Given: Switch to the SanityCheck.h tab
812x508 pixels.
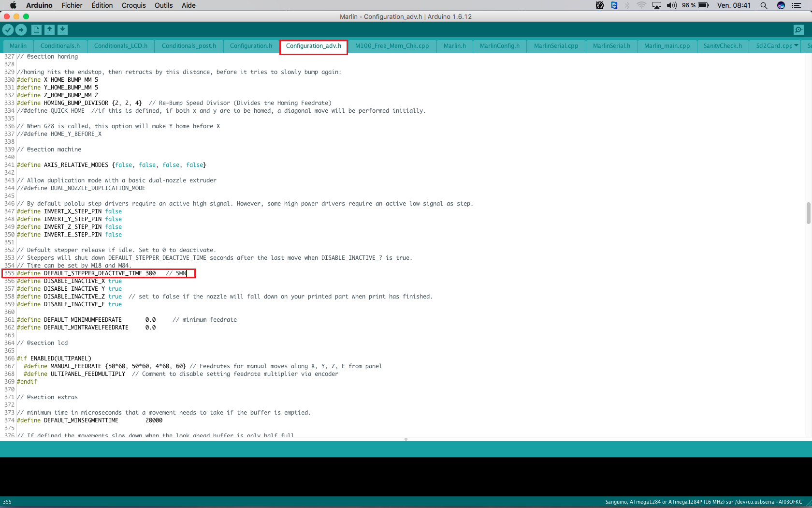Looking at the screenshot, I should 723,46.
